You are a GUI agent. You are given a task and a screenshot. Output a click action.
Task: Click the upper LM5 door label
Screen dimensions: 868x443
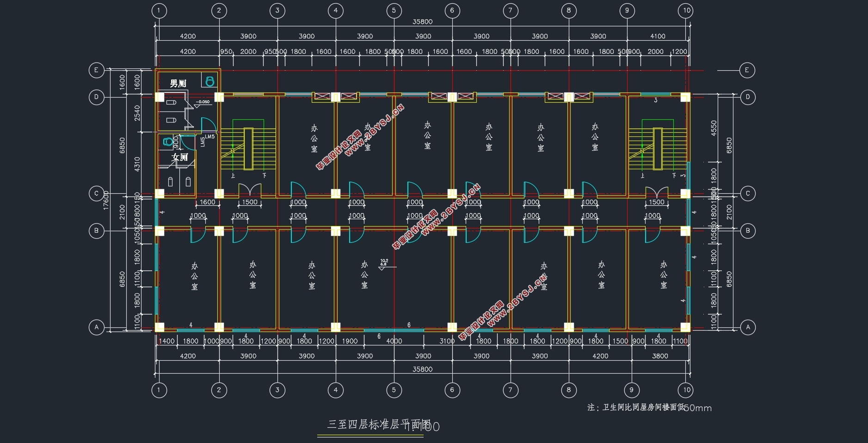pos(210,136)
